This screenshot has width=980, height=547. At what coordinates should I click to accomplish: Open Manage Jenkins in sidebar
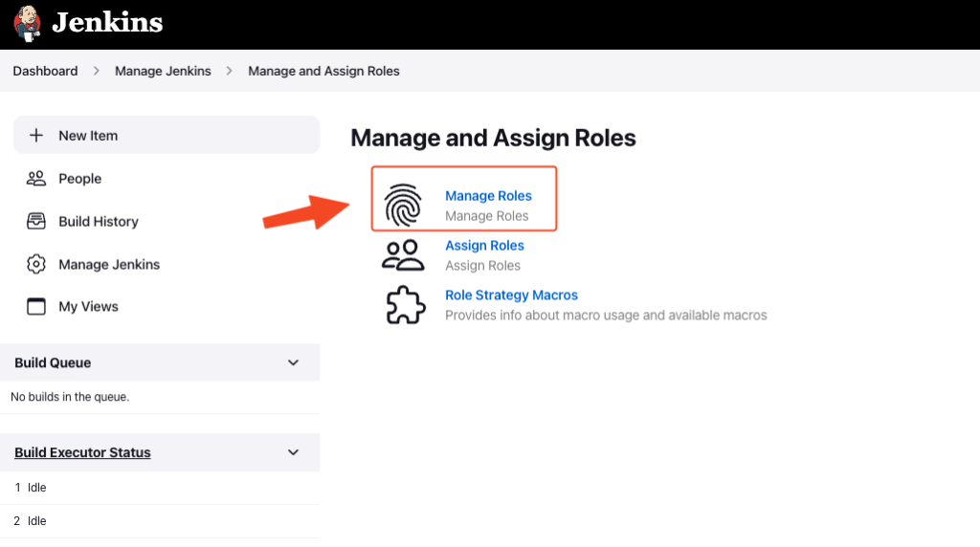point(109,265)
